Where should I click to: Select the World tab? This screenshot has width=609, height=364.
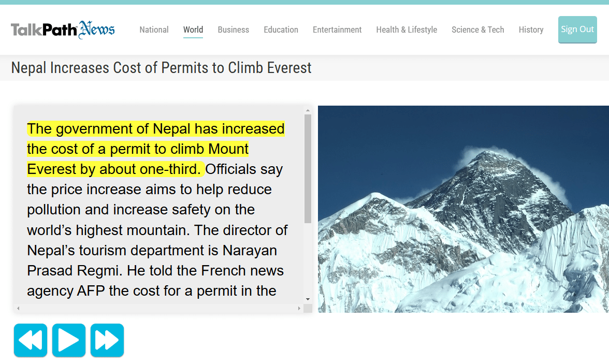[193, 30]
